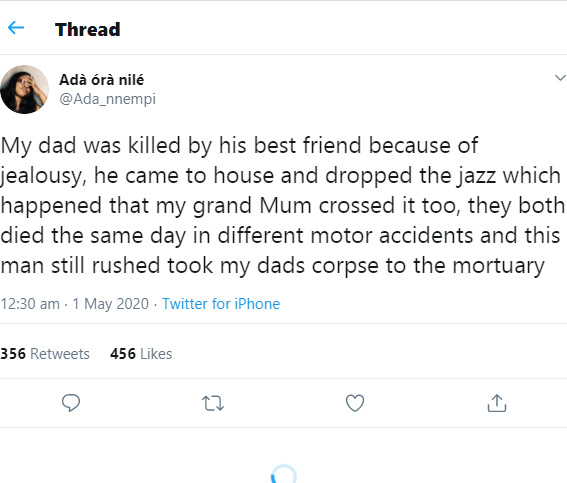Click the loading spinner below the tweet
567x483 pixels.
[x=284, y=474]
